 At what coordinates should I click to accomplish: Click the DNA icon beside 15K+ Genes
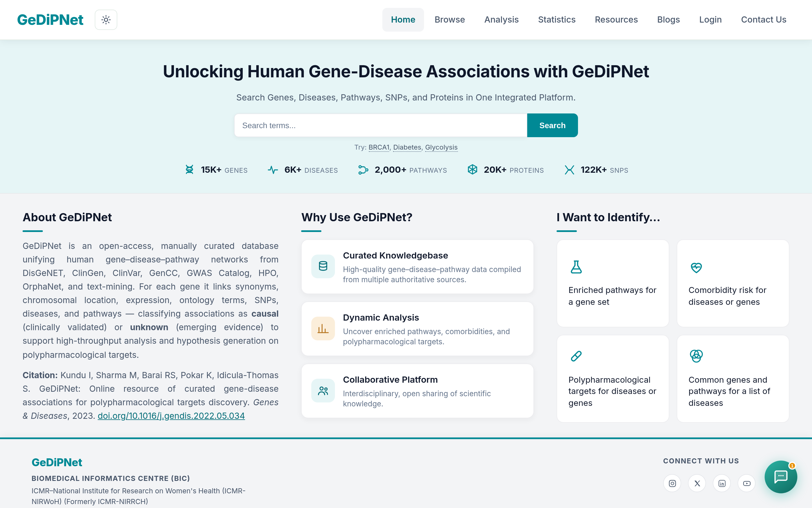click(x=189, y=170)
